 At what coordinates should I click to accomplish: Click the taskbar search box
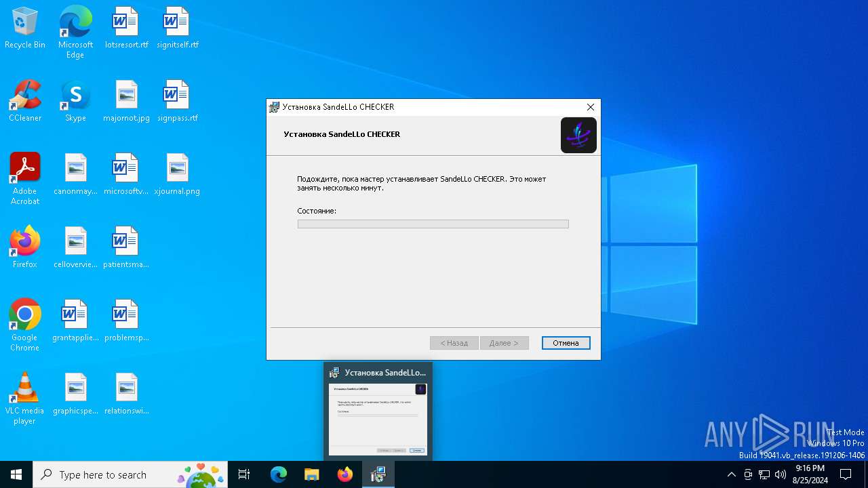point(130,474)
